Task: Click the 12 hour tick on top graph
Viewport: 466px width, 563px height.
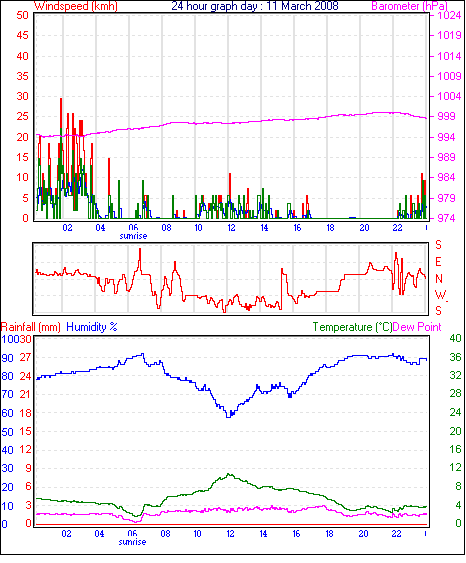Action: click(x=231, y=228)
